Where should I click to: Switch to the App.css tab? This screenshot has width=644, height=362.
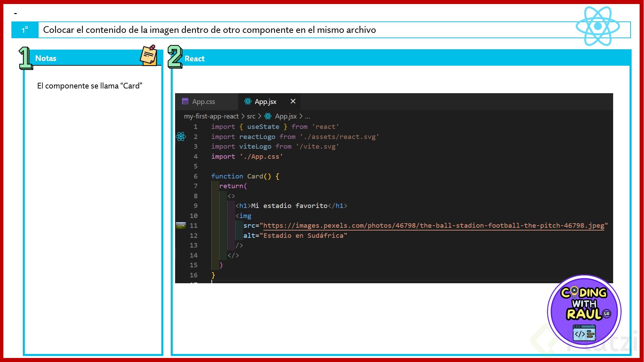pos(203,102)
